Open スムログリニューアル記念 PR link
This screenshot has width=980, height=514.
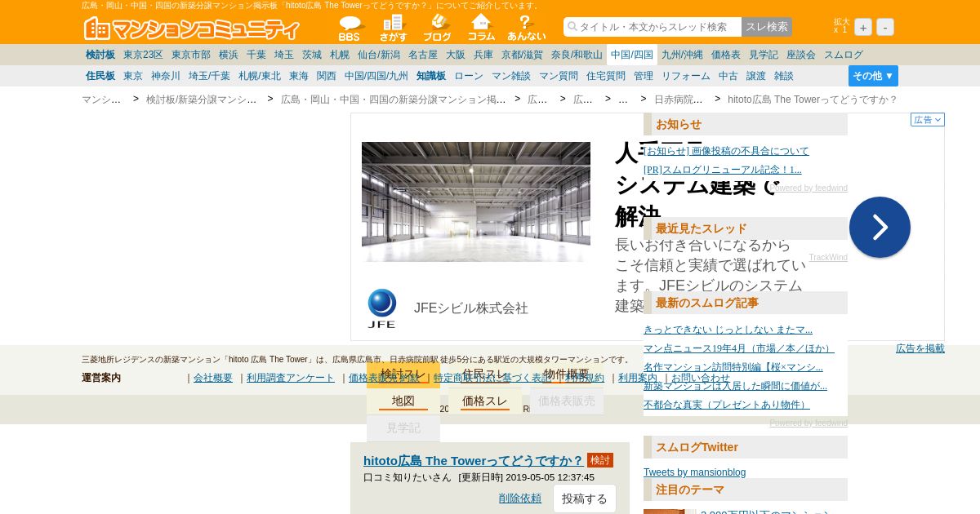click(x=723, y=170)
